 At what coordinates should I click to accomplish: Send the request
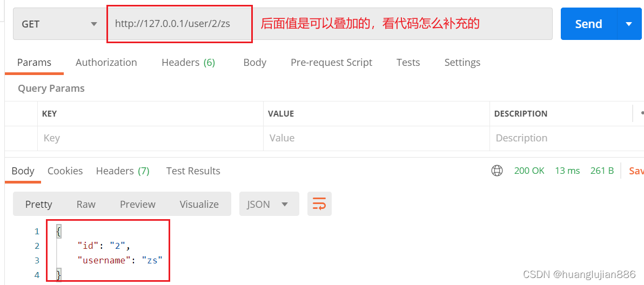[x=588, y=24]
